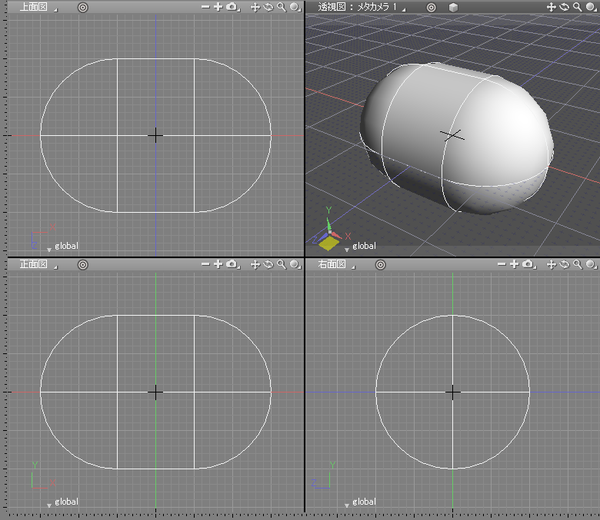Click the camera icon in front view header
This screenshot has height=520, width=600.
[231, 265]
